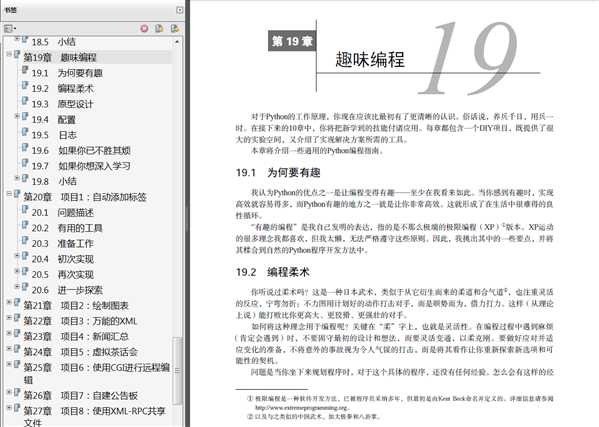Collapse the bookmarks panel with corner button

[x=180, y=10]
